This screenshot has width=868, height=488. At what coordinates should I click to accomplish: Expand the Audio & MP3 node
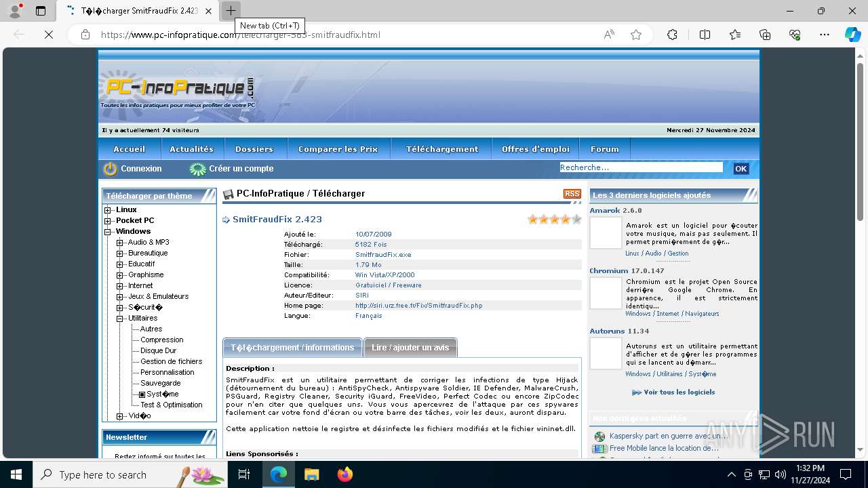120,243
